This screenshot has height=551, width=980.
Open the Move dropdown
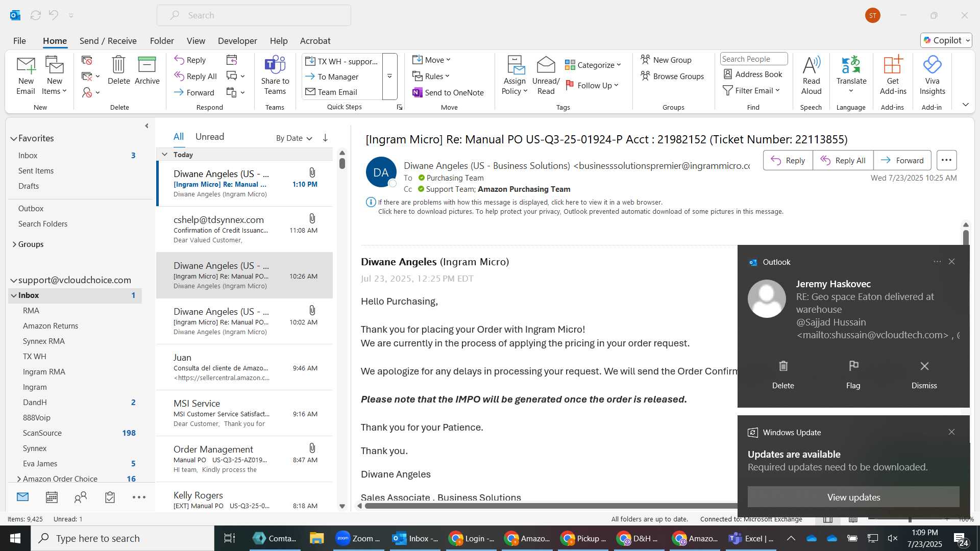[x=431, y=60]
